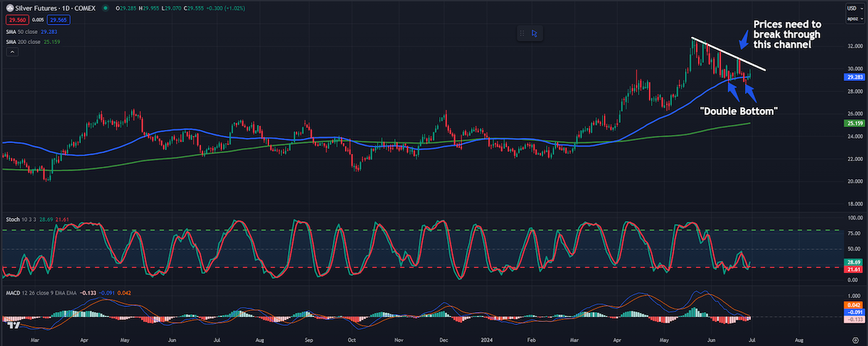868x346 pixels.
Task: Click the orange 0.042 MACD axis label
Action: pos(855,306)
